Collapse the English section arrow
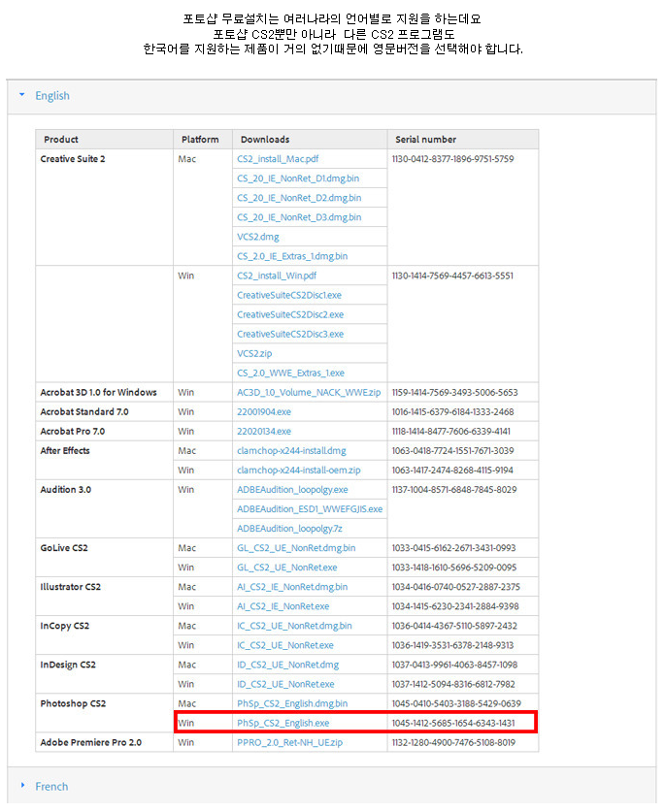Image resolution: width=665 pixels, height=812 pixels. [x=21, y=95]
